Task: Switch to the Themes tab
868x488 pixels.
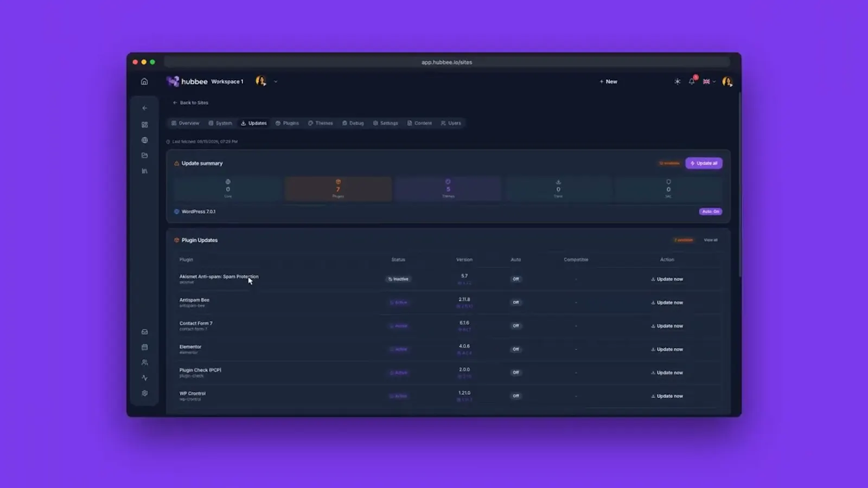Action: click(x=321, y=123)
